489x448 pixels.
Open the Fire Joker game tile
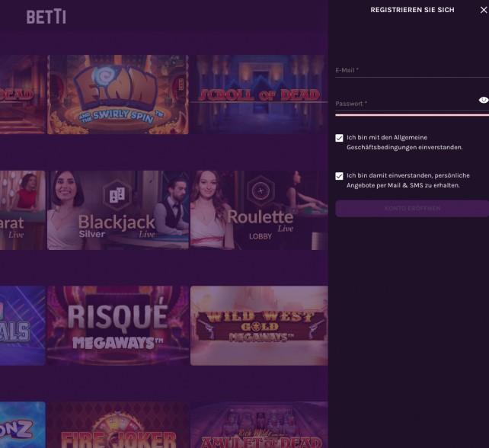(x=118, y=425)
